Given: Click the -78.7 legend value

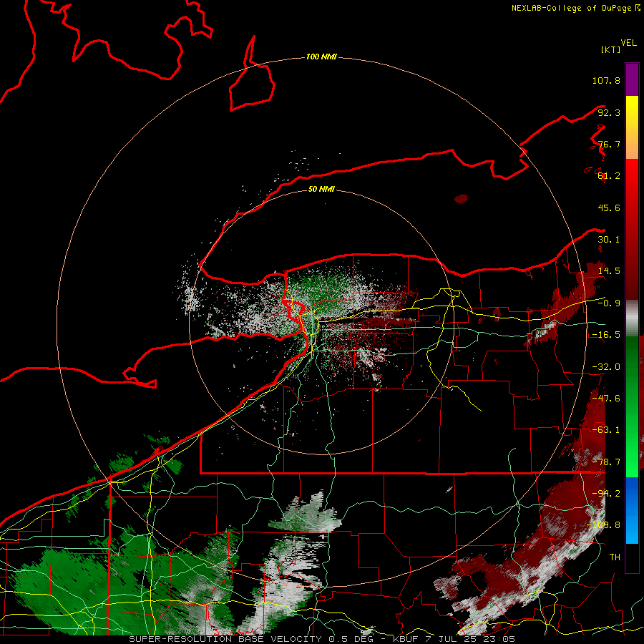Looking at the screenshot, I should click(x=606, y=462).
